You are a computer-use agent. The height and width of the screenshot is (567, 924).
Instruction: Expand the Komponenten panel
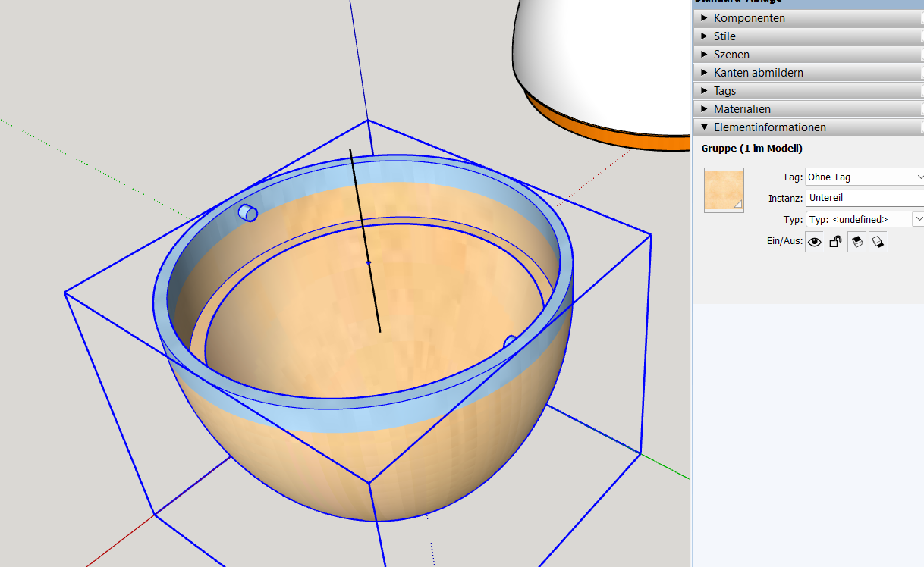pyautogui.click(x=749, y=18)
